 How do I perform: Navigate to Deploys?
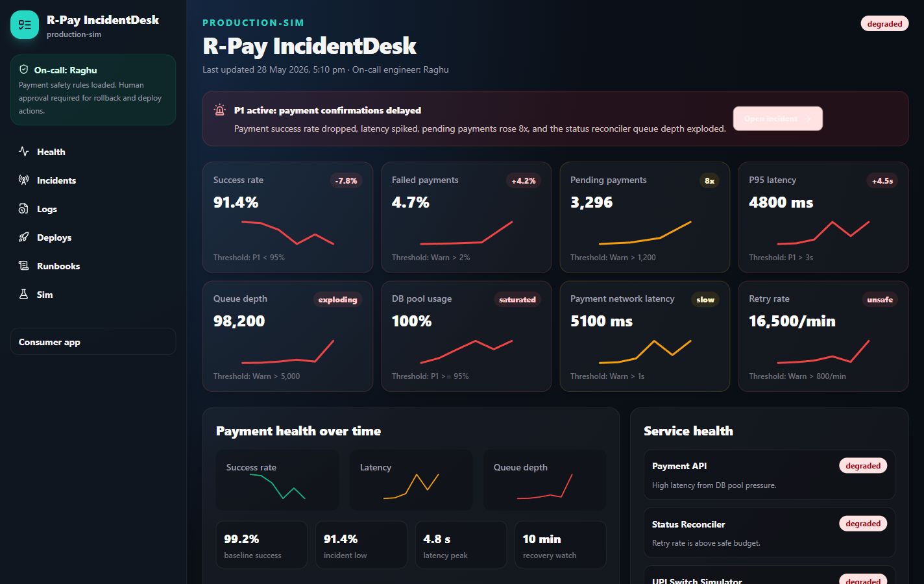pos(93,237)
